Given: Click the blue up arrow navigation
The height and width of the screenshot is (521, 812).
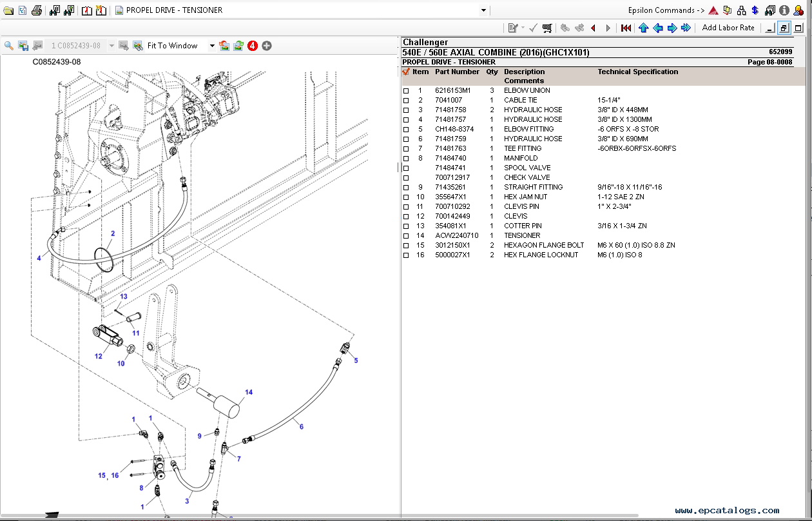Looking at the screenshot, I should tap(643, 28).
